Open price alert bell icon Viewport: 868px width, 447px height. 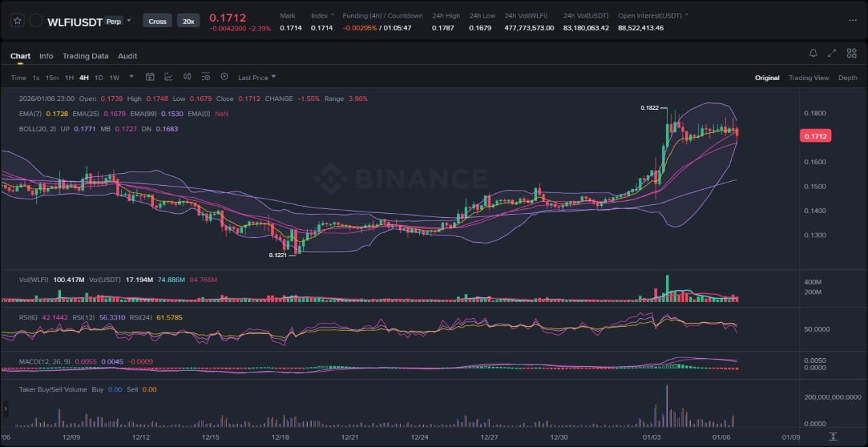(813, 53)
